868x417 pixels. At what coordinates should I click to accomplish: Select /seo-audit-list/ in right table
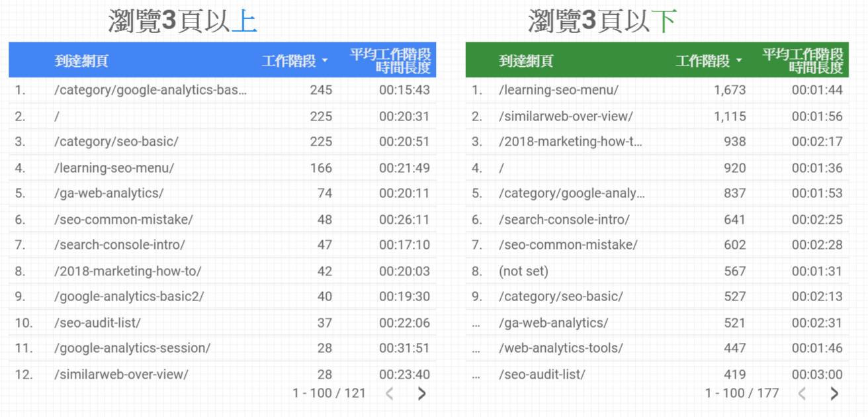542,375
